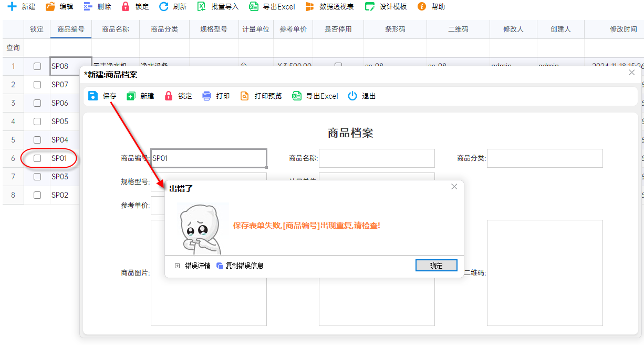Image resolution: width=644 pixels, height=345 pixels.
Task: Click the 商品图片 image box
Action: [x=209, y=273]
